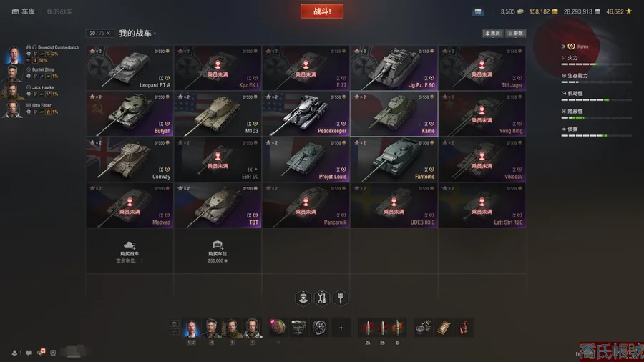Expand the 我的战车 dropdown
Screen dimensions: 644x362
tap(137, 33)
